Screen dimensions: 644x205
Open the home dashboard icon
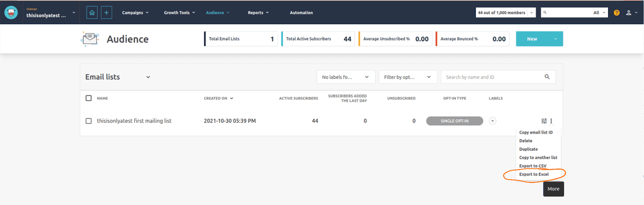click(x=92, y=12)
